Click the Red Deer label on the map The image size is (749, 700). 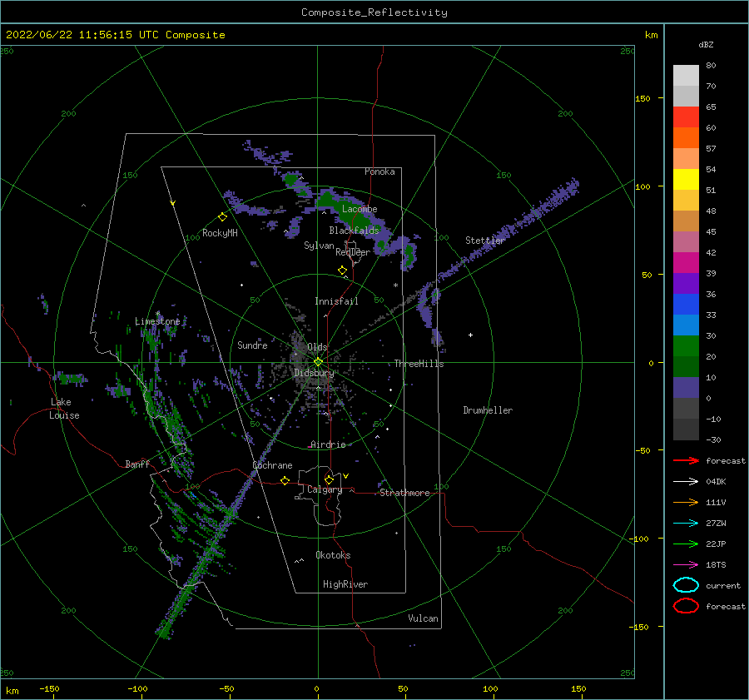353,252
